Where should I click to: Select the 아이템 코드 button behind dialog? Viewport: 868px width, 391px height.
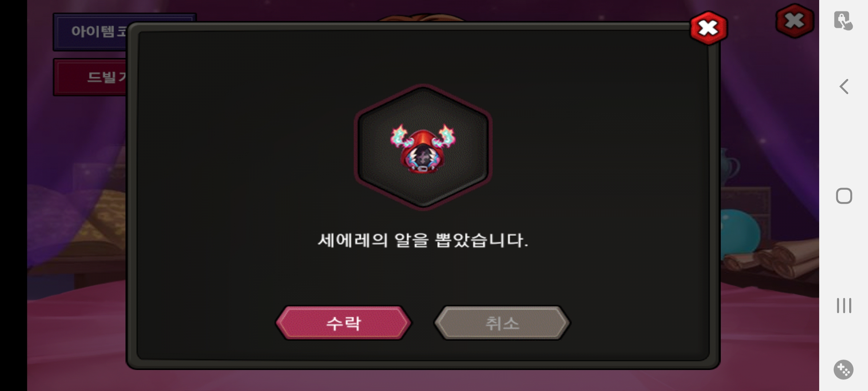click(x=90, y=32)
